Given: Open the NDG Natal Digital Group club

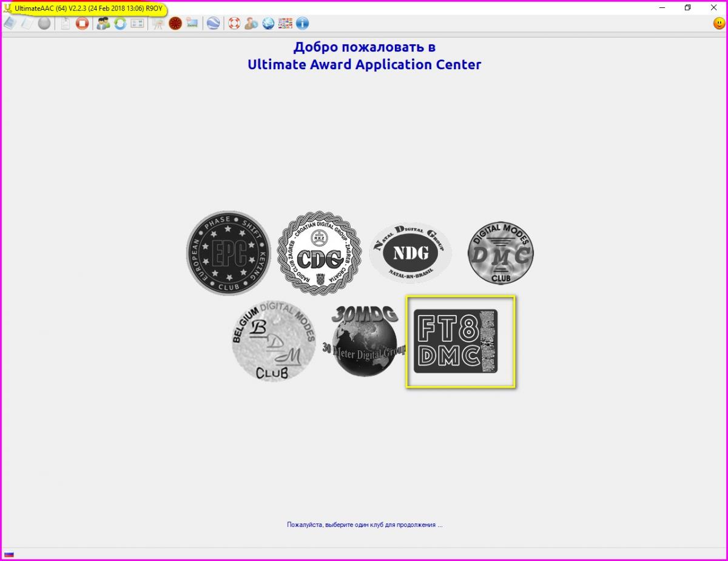Looking at the screenshot, I should coord(411,253).
